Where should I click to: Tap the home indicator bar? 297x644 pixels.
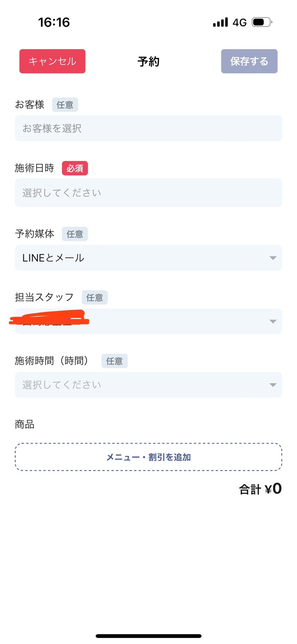coord(148,636)
